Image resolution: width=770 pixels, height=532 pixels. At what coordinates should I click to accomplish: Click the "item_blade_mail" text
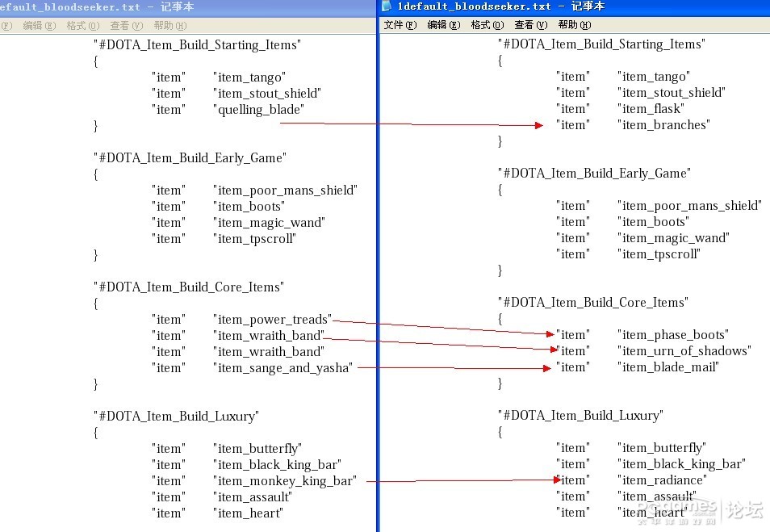(668, 368)
